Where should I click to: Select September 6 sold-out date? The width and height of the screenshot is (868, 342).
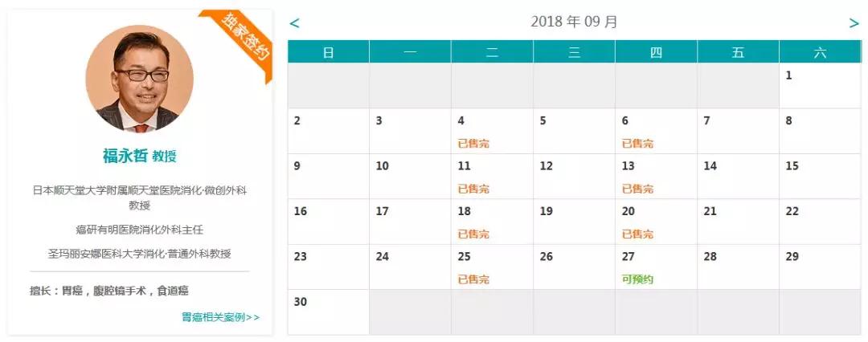pyautogui.click(x=656, y=131)
